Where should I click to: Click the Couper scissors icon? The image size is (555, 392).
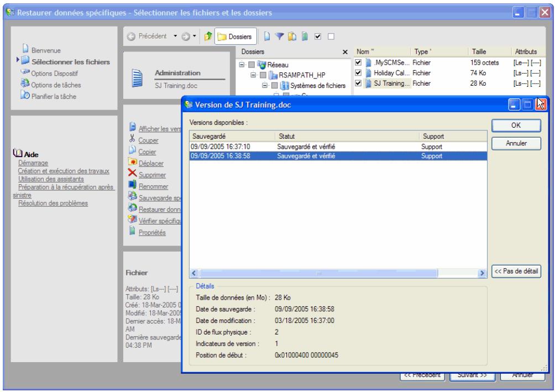[x=132, y=138]
